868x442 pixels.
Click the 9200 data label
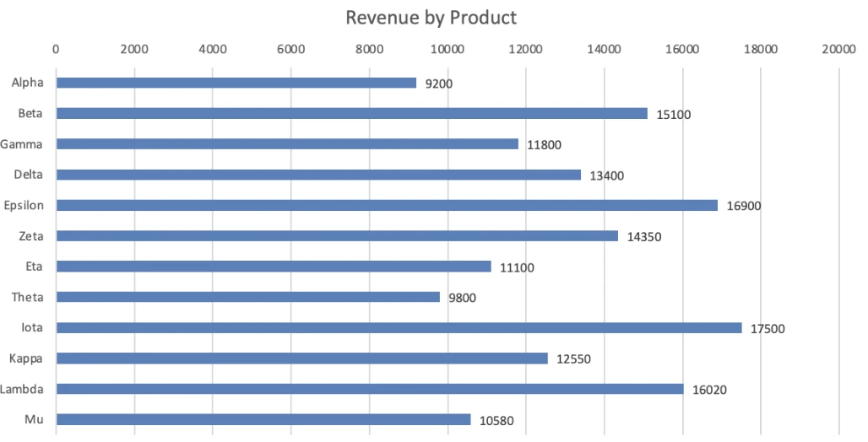coord(439,84)
